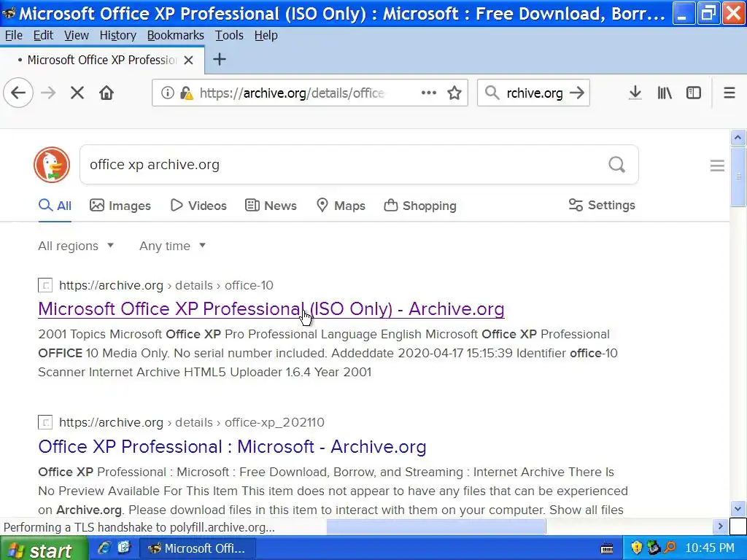
Task: Click the DuckDuckGo duck logo
Action: [52, 165]
